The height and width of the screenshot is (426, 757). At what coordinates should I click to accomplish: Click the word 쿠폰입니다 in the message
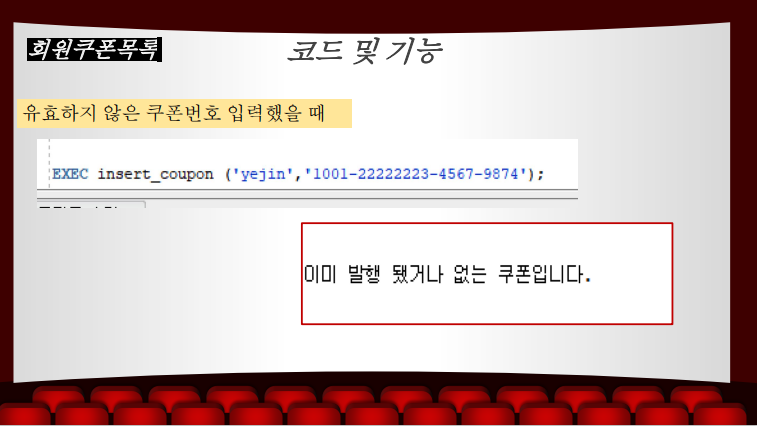[x=544, y=274]
